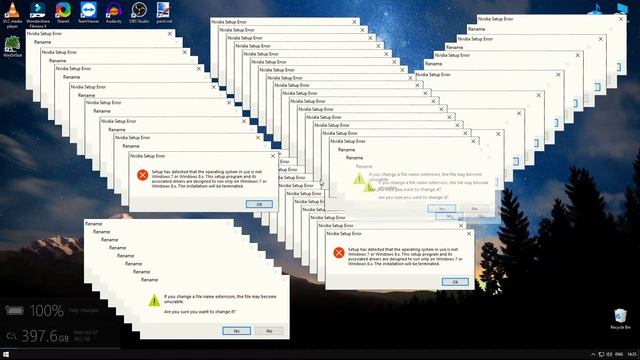Image resolution: width=640 pixels, height=360 pixels.
Task: Open the taskbar clock showing 16:25
Action: click(632, 354)
